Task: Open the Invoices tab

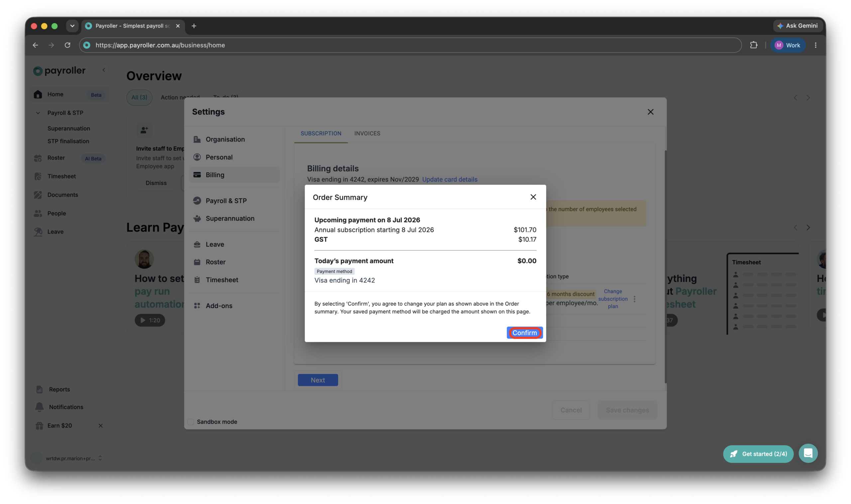Action: point(367,134)
